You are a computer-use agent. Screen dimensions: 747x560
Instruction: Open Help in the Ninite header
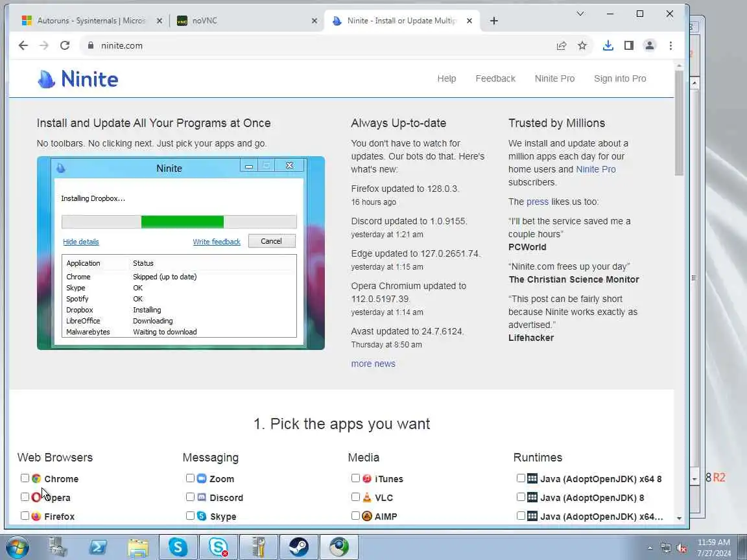click(x=446, y=78)
